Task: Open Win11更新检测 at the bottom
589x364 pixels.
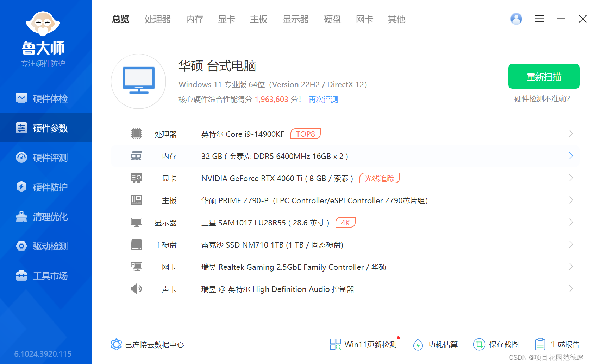Action: coord(363,344)
